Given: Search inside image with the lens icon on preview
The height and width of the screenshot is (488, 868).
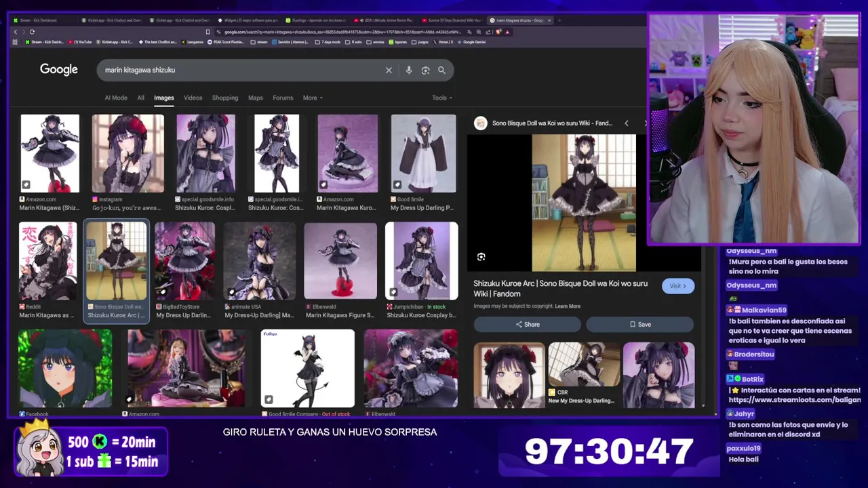Looking at the screenshot, I should [x=481, y=257].
